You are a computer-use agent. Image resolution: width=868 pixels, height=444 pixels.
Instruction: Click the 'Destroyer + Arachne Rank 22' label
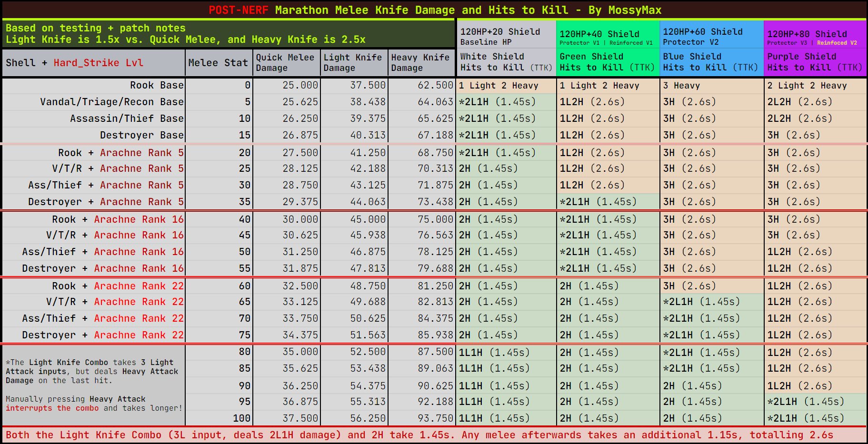coord(103,335)
